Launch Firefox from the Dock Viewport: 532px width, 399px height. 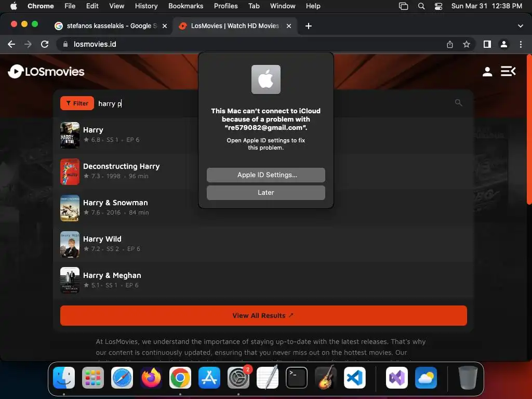pyautogui.click(x=151, y=378)
